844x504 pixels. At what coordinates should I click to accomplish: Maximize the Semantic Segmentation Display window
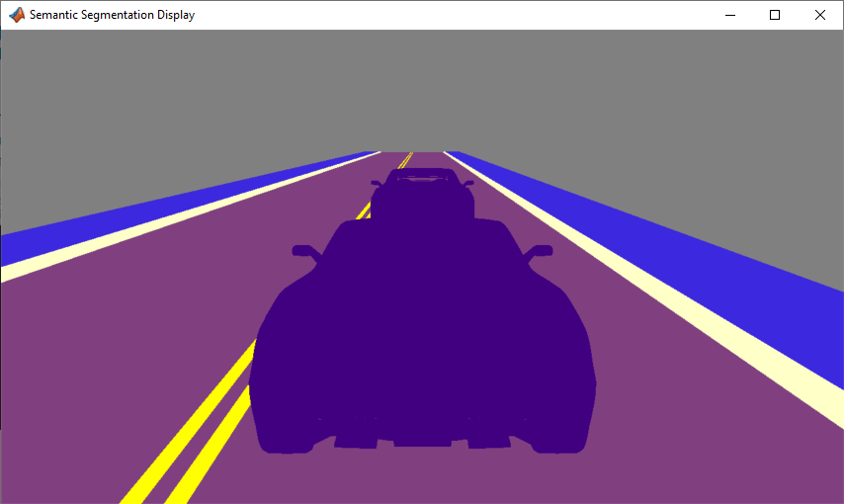point(775,15)
